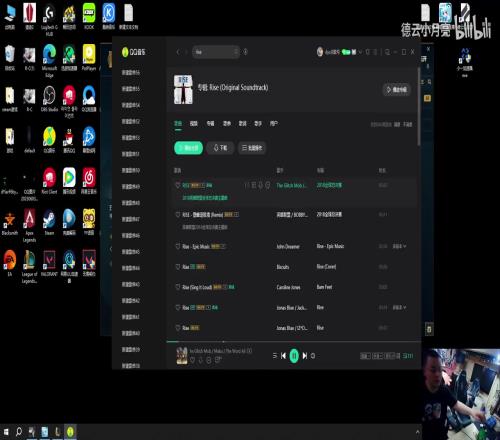
Task: Expand the account dropdown arrow beside the badges
Action: (360, 52)
